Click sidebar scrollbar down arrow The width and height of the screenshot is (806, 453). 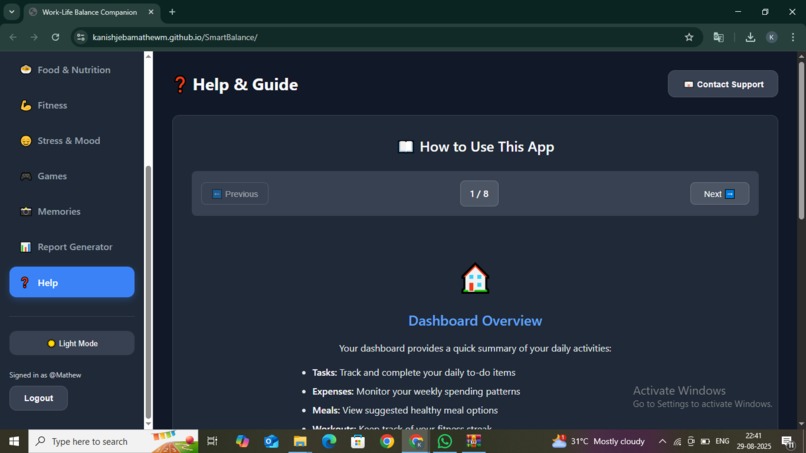click(148, 424)
